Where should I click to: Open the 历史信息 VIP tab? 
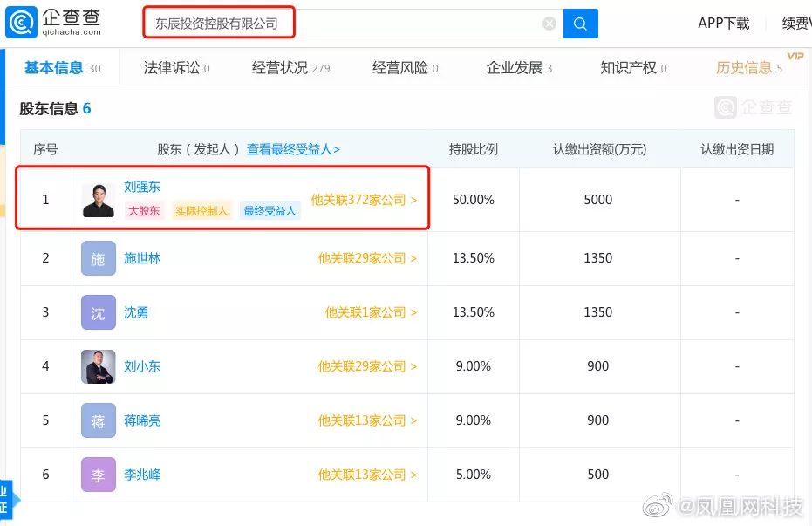tap(749, 67)
